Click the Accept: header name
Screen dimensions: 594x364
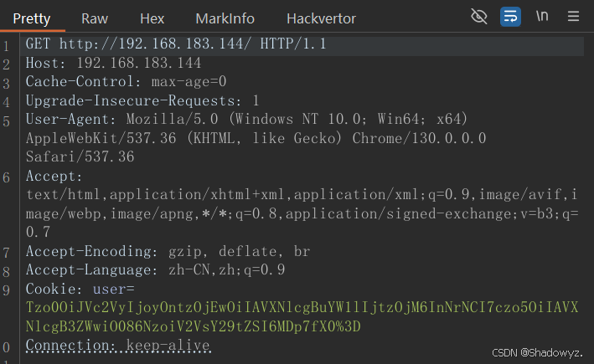point(54,176)
